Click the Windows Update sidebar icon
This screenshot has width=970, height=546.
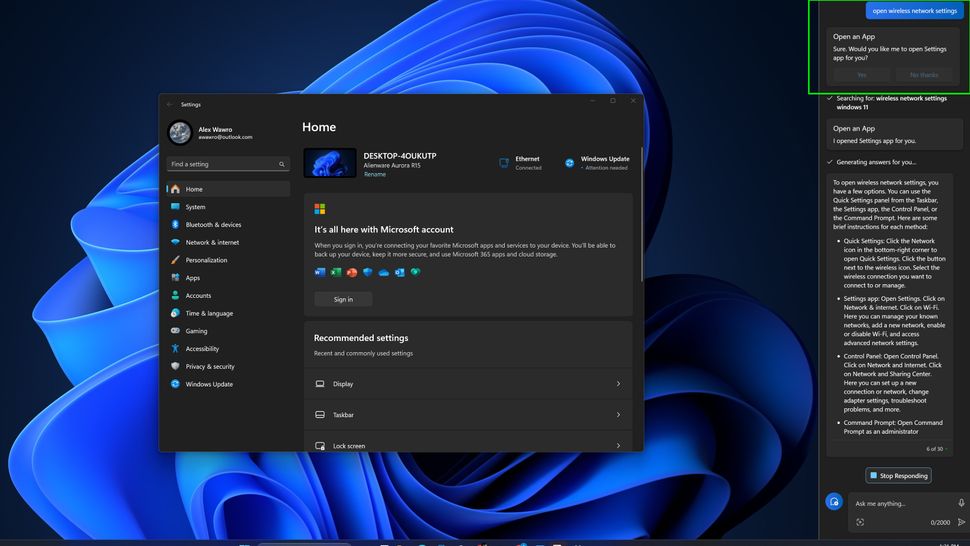point(175,384)
